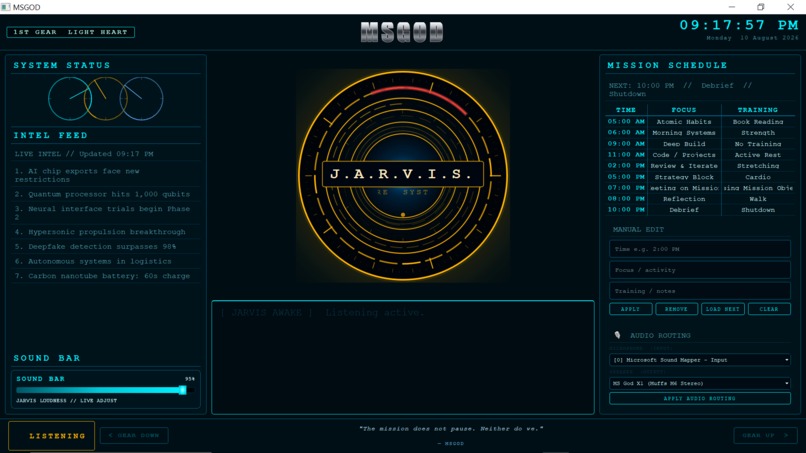Click intel item Hypersonic propulsion breakthrough
The width and height of the screenshot is (806, 453).
(105, 232)
